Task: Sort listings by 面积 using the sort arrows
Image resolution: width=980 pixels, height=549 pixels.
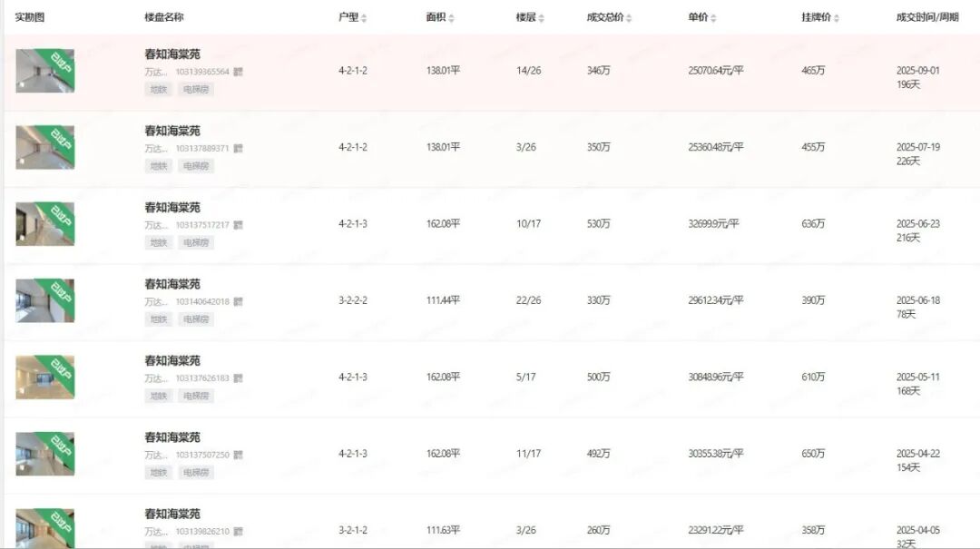Action: pos(451,18)
